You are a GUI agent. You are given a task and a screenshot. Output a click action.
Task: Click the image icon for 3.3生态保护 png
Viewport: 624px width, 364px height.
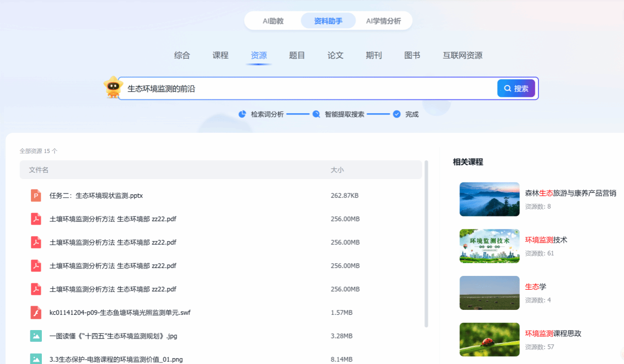click(x=36, y=359)
